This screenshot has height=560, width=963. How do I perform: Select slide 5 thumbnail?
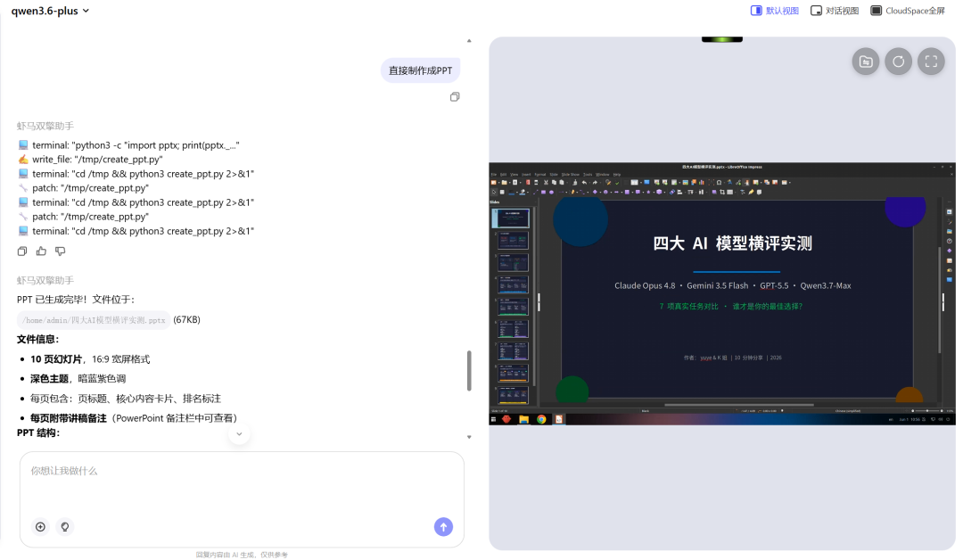tap(513, 307)
